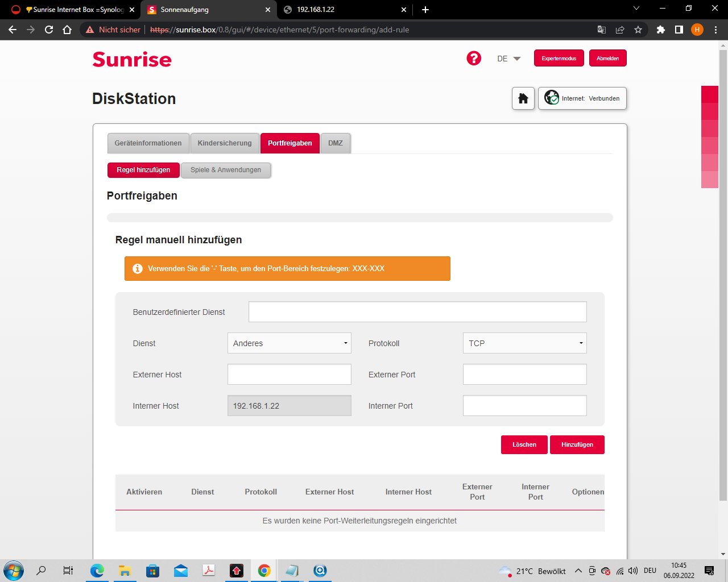The width and height of the screenshot is (728, 582).
Task: Click the Nicht sicher warning icon
Action: tap(90, 30)
